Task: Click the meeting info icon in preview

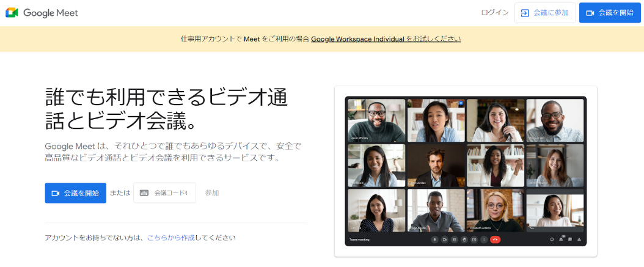Action: coord(552,240)
